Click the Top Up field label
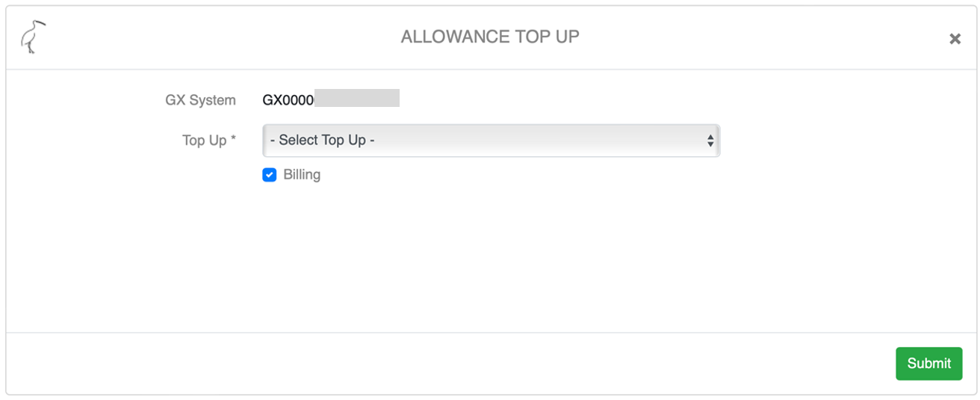 pos(204,141)
